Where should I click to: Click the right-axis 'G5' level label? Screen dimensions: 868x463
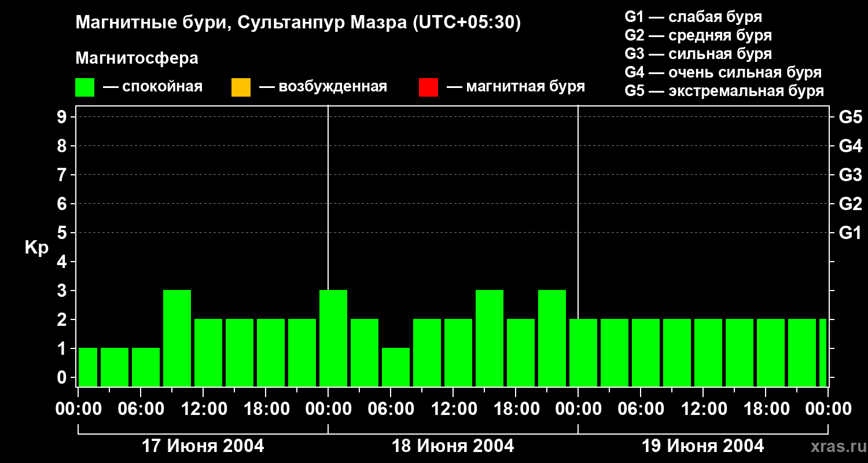[x=851, y=117]
